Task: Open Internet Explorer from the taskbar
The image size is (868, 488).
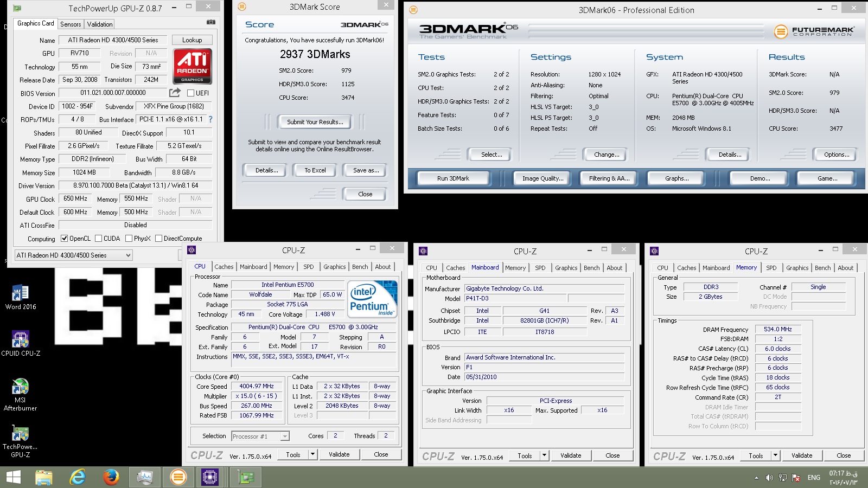Action: coord(78,477)
